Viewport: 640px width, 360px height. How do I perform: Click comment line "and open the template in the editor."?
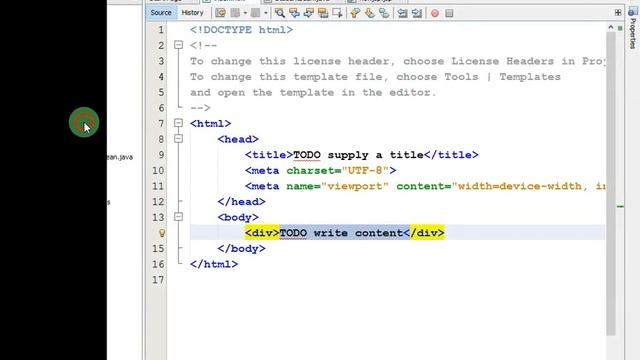coord(313,92)
